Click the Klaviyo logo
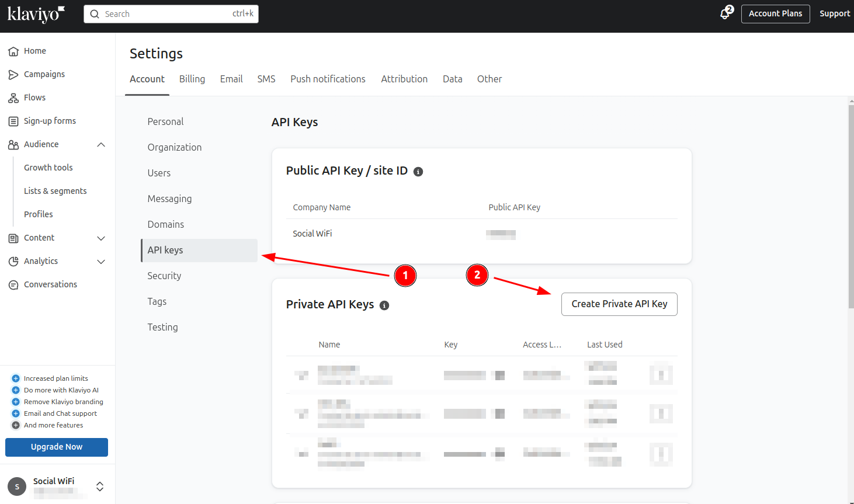The image size is (854, 504). [35, 14]
